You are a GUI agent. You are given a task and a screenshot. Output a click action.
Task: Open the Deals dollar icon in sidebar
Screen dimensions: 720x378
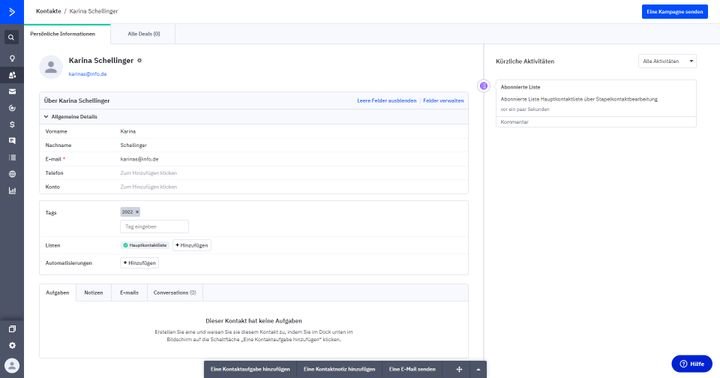point(12,124)
